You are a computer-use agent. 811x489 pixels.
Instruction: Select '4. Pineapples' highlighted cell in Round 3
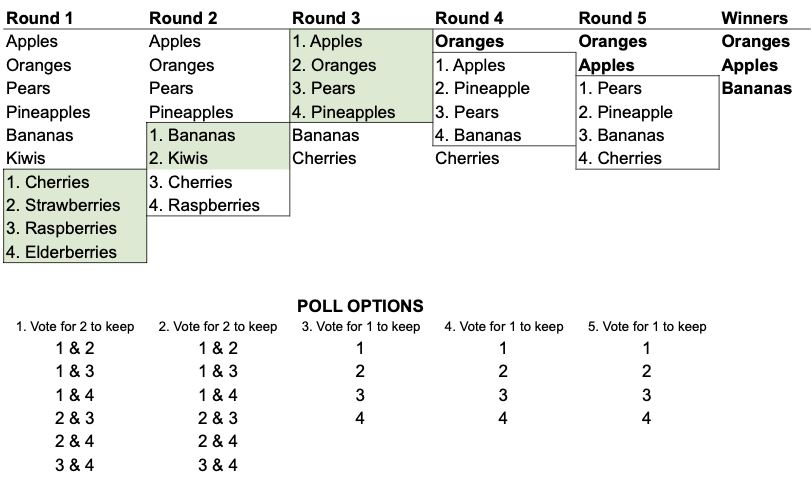[x=361, y=112]
